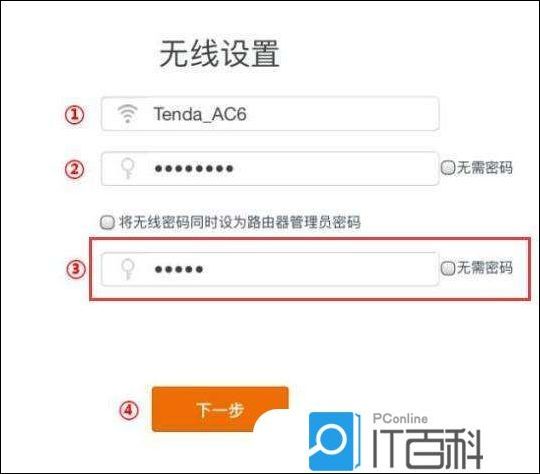The width and height of the screenshot is (540, 474).
Task: Click the IT百科 watermark text
Action: pyautogui.click(x=427, y=449)
